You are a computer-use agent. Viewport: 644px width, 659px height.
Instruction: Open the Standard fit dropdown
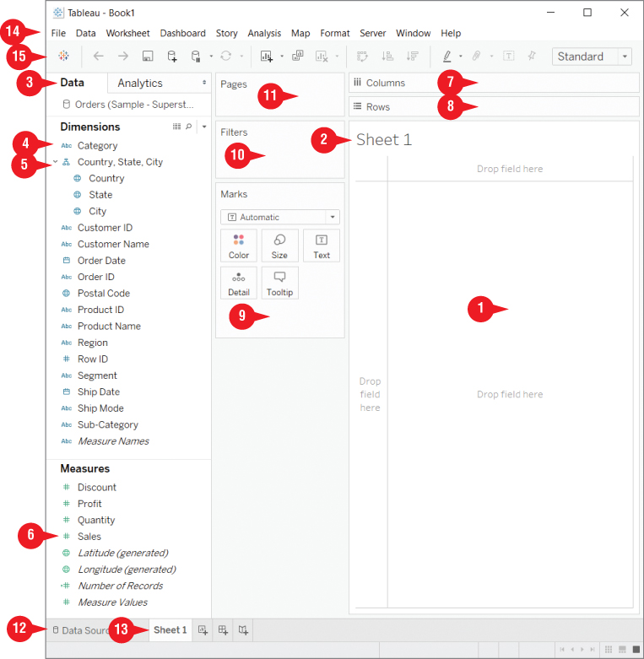point(625,57)
